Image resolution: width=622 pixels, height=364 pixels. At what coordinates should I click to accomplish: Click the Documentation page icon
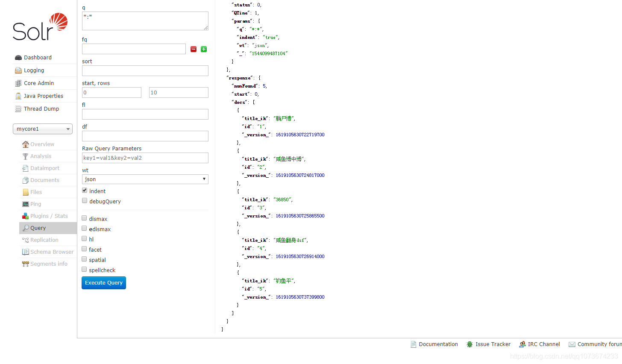pos(414,344)
